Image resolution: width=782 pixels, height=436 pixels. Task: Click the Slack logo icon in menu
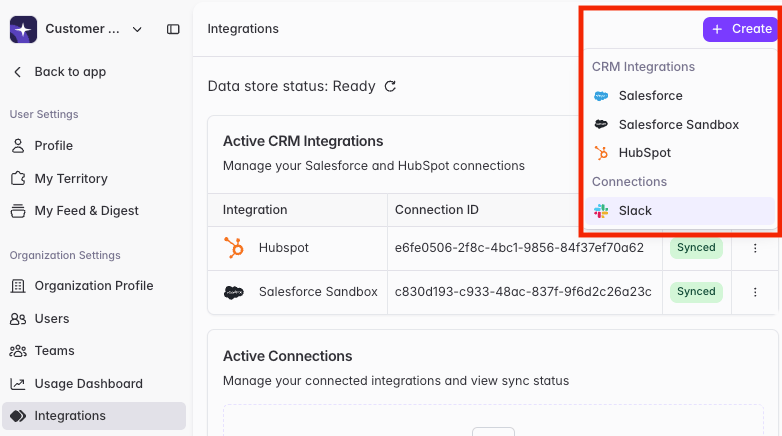601,211
